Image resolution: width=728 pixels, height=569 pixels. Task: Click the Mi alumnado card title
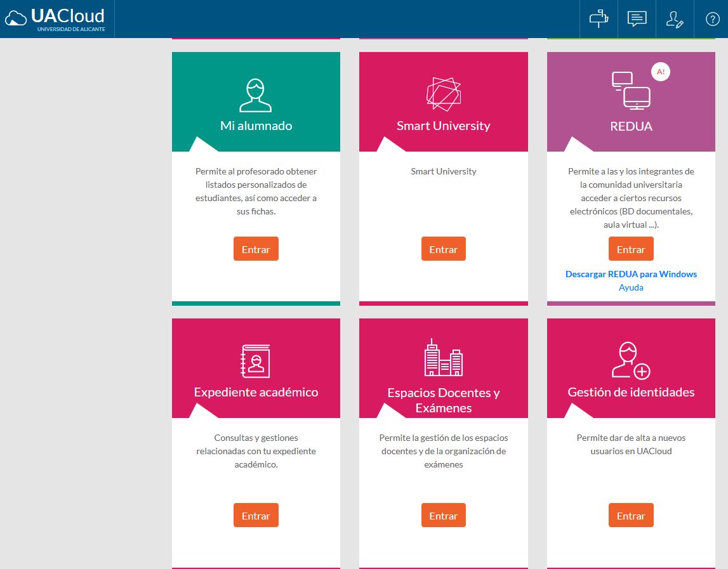point(256,126)
